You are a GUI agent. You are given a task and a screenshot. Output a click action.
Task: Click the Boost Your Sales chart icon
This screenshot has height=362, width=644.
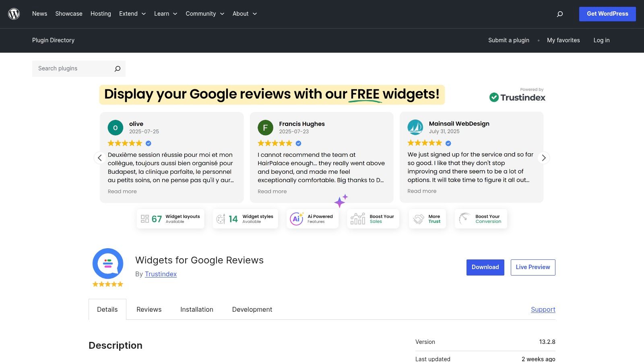coord(358,219)
